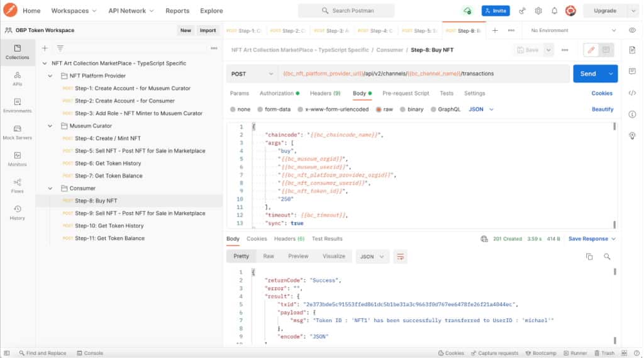Open the API Network dropdown

click(x=131, y=11)
